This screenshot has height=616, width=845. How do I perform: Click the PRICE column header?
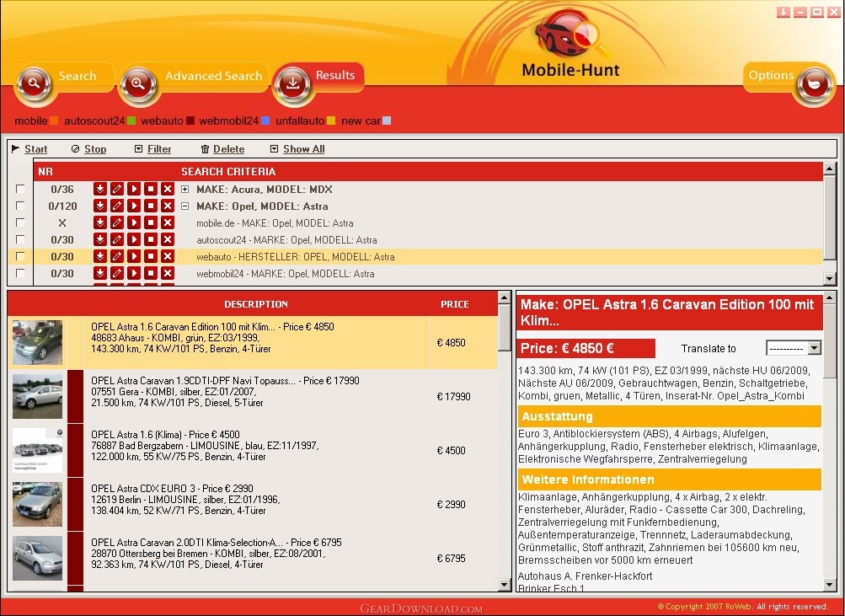click(454, 304)
